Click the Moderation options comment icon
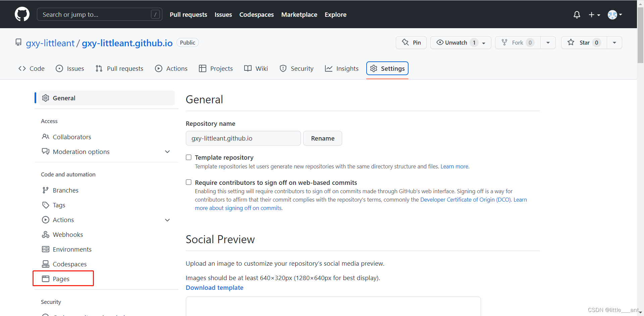This screenshot has height=316, width=644. [46, 151]
